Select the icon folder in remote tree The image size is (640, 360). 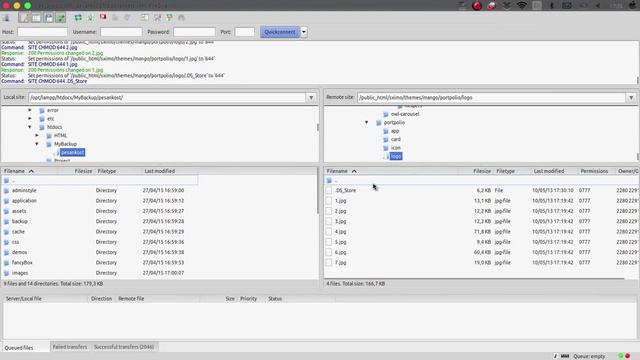pyautogui.click(x=396, y=148)
